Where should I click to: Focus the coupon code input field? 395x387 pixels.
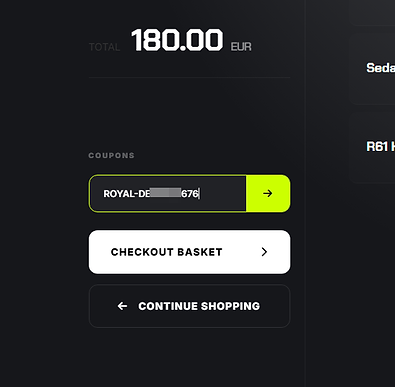click(x=168, y=193)
